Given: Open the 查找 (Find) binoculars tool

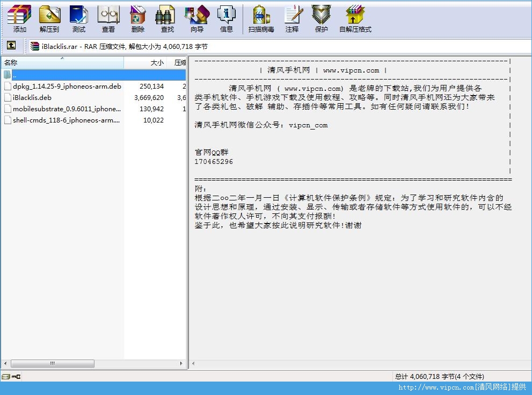Looking at the screenshot, I should (167, 18).
